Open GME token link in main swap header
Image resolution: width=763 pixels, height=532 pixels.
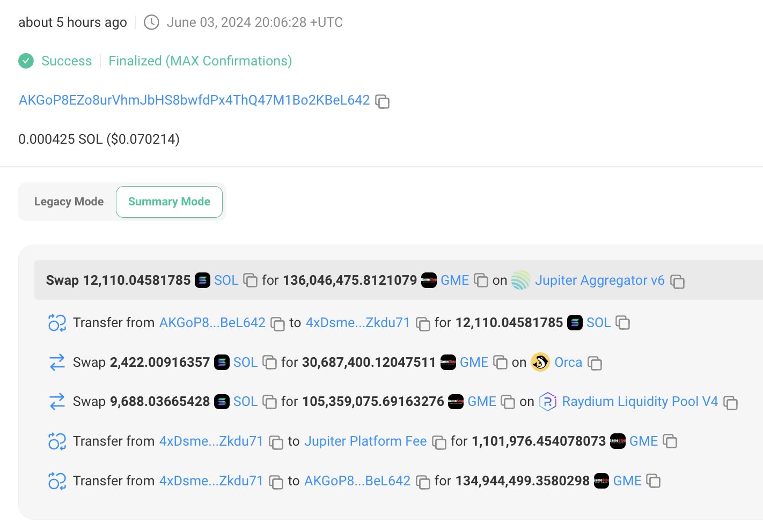click(455, 280)
